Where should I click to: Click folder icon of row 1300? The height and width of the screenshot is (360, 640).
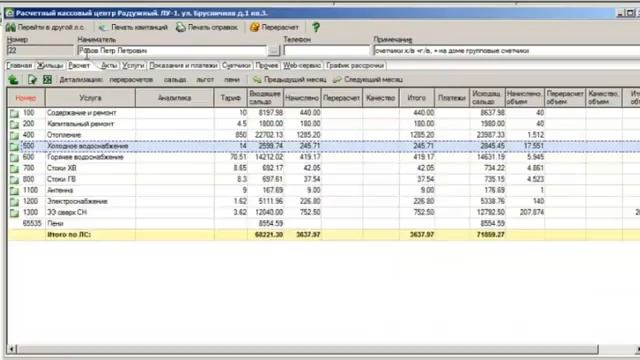14,213
